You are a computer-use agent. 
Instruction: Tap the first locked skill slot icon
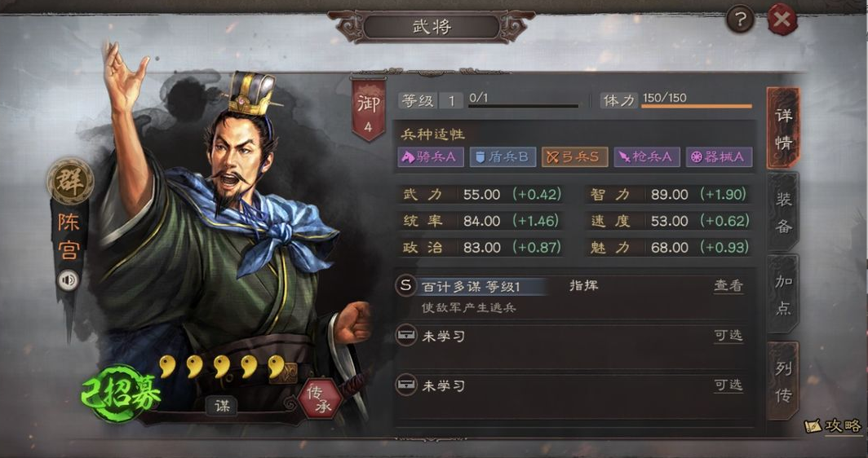pyautogui.click(x=406, y=335)
